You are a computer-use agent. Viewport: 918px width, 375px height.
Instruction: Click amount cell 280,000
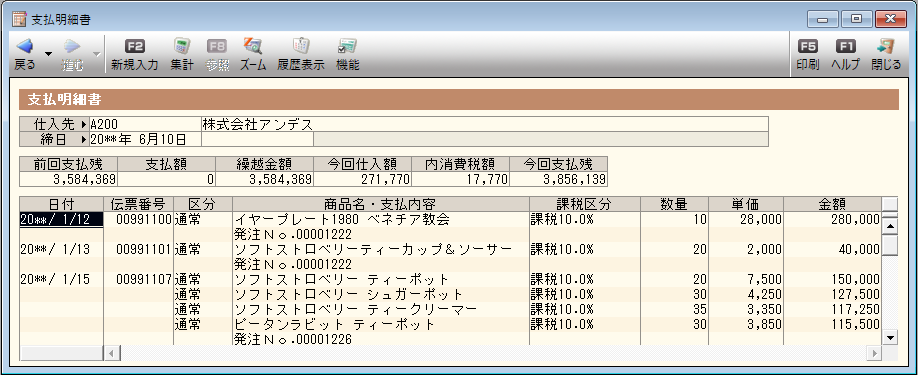832,219
